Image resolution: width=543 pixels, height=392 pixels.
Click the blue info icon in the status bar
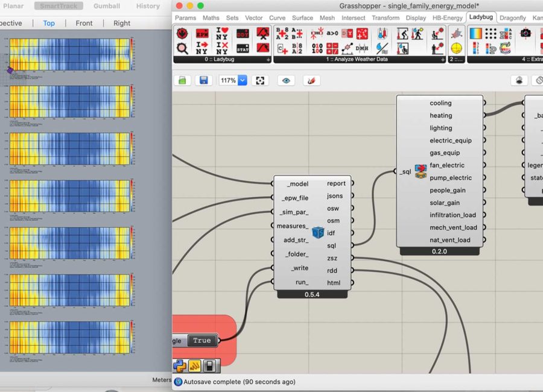point(178,382)
